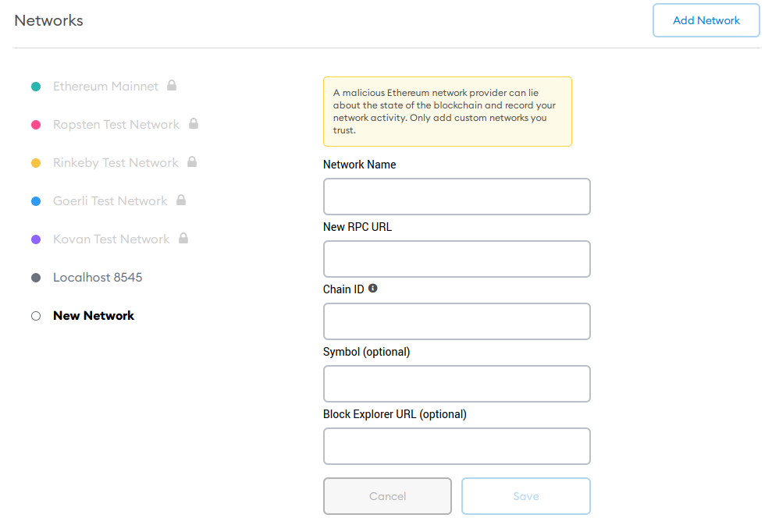Click into the New RPC URL field
772x532 pixels.
(457, 259)
